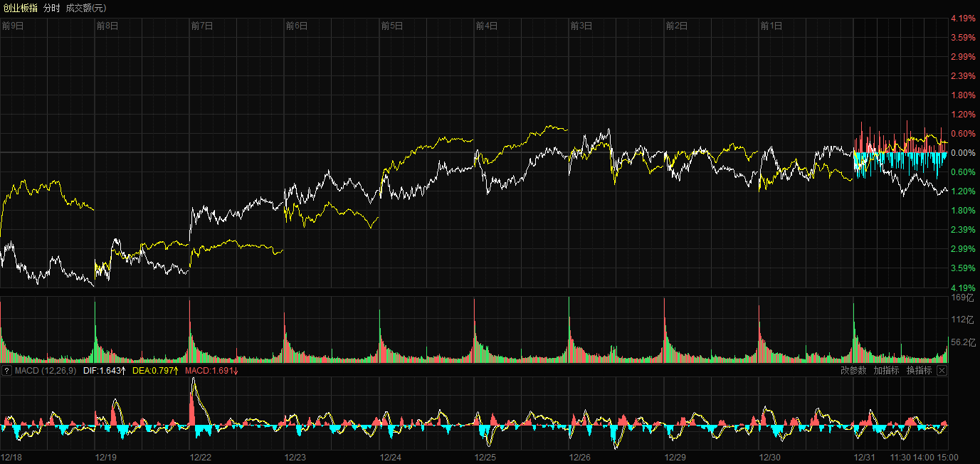Image resolution: width=980 pixels, height=464 pixels.
Task: Click the MACD help question mark icon
Action: click(6, 371)
